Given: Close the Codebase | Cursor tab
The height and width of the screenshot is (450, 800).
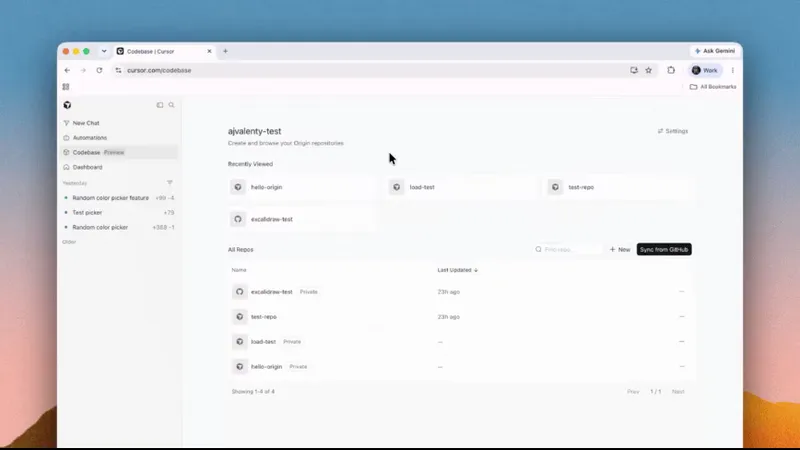Looking at the screenshot, I should pos(209,52).
